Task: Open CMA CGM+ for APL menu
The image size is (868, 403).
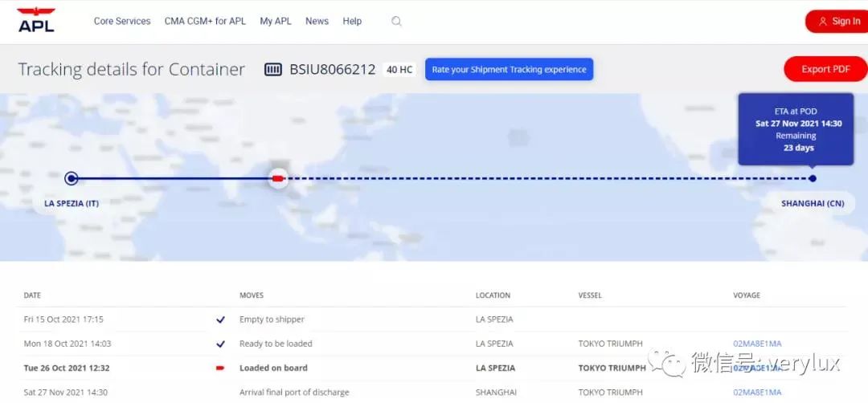Action: pos(205,21)
